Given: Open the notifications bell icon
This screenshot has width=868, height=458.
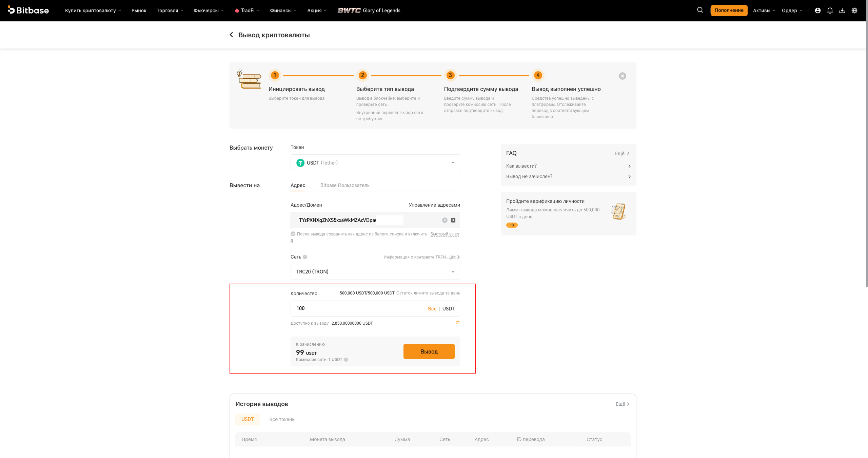Looking at the screenshot, I should (x=830, y=11).
